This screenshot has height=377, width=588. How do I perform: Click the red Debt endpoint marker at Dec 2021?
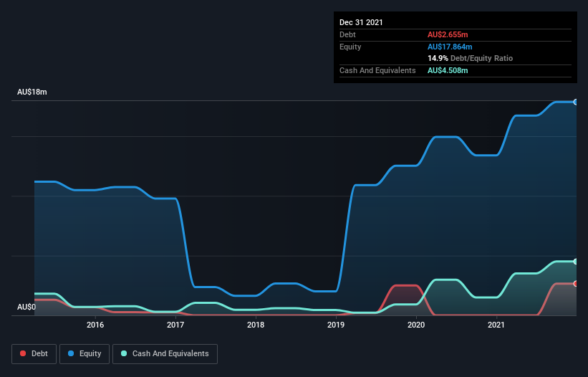576,284
